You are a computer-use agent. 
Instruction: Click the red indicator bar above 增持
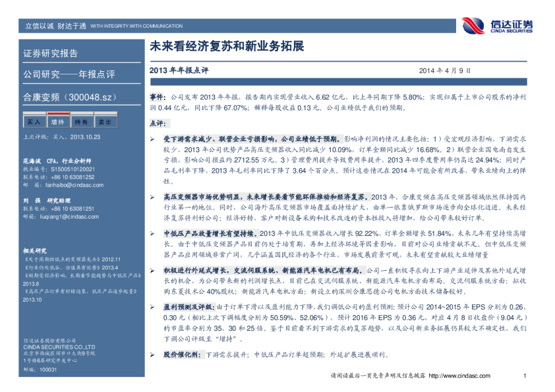coord(57,115)
